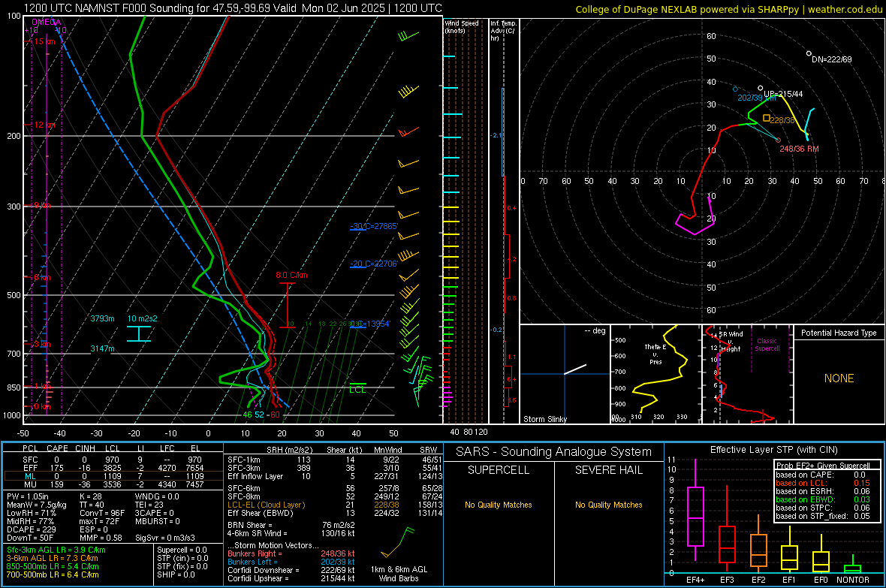Image resolution: width=886 pixels, height=588 pixels.
Task: Click the -30 C=27865' height label
Action: pos(374,226)
